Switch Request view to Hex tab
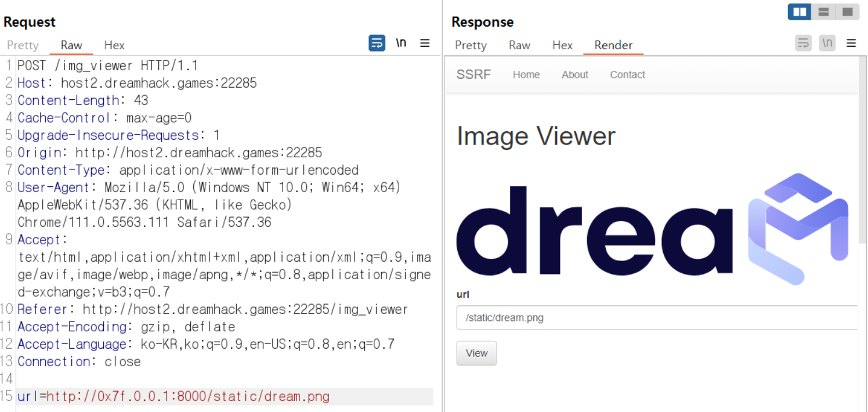Image resolution: width=868 pixels, height=412 pixels. (114, 45)
